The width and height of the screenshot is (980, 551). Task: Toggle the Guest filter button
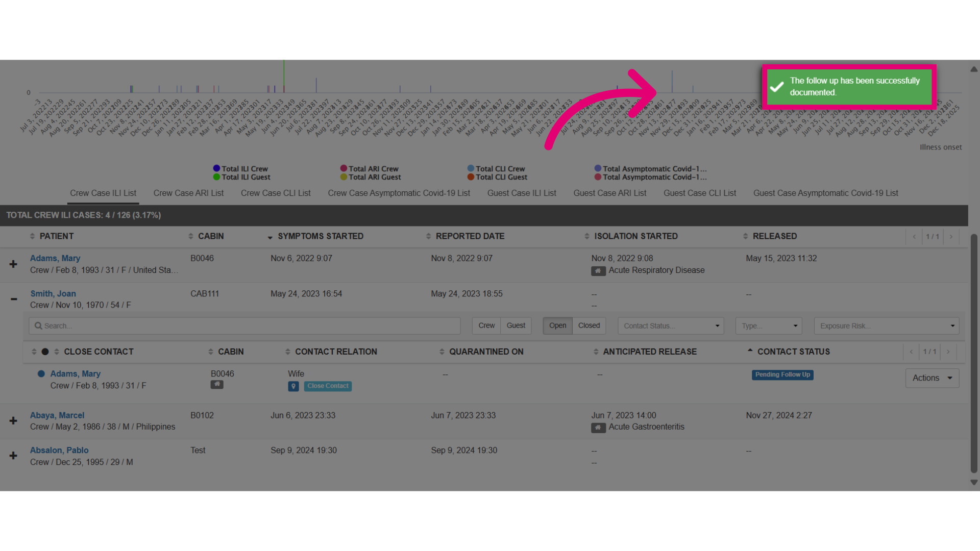[516, 326]
